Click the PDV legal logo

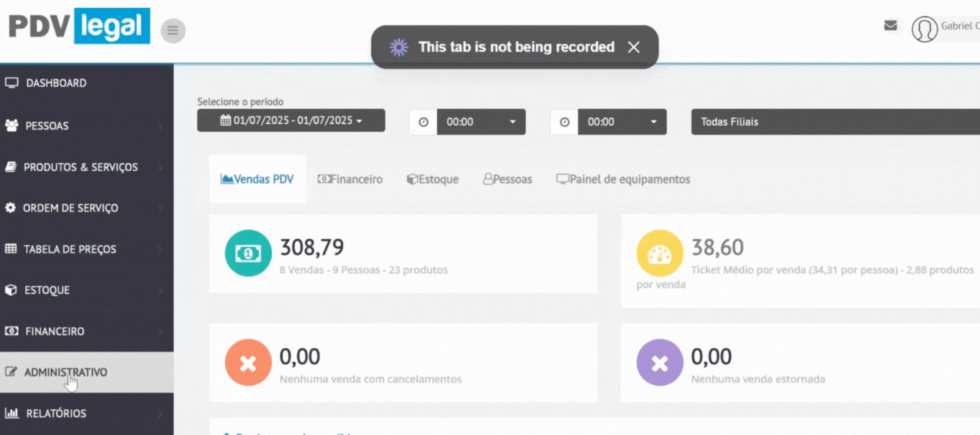78,27
